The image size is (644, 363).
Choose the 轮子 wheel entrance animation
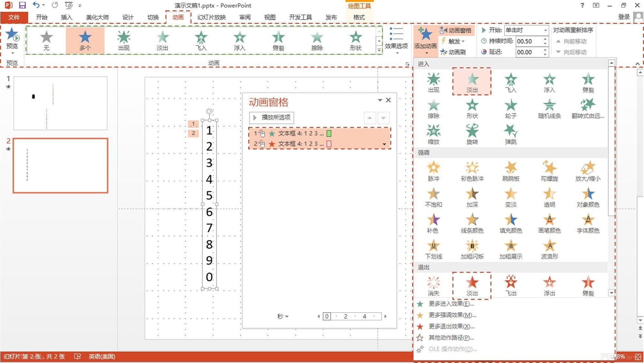click(511, 108)
